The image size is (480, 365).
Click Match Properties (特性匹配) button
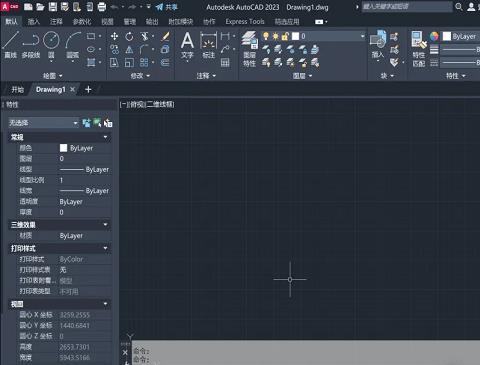point(419,49)
